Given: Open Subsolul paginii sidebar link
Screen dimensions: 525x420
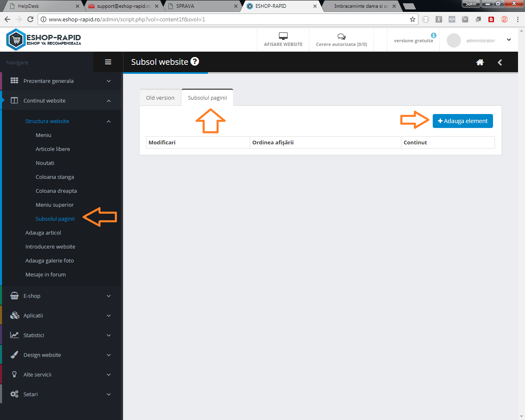Looking at the screenshot, I should [x=55, y=219].
